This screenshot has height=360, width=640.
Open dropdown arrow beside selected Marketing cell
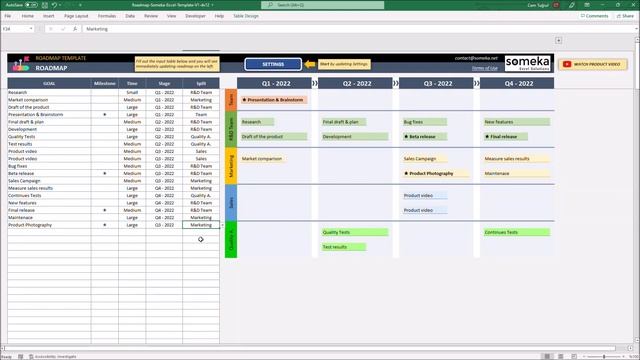pyautogui.click(x=222, y=225)
